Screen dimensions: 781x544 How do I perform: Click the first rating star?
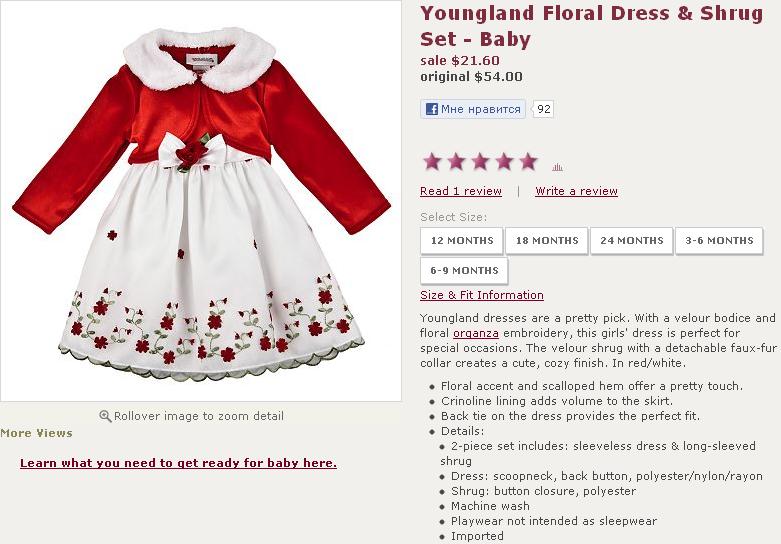(x=432, y=161)
